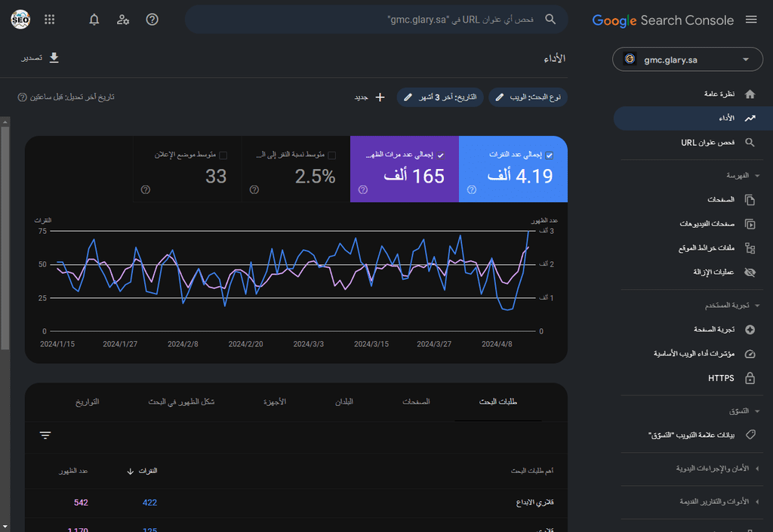
Task: Click the Core Web Vitals gauge icon
Action: pos(750,354)
